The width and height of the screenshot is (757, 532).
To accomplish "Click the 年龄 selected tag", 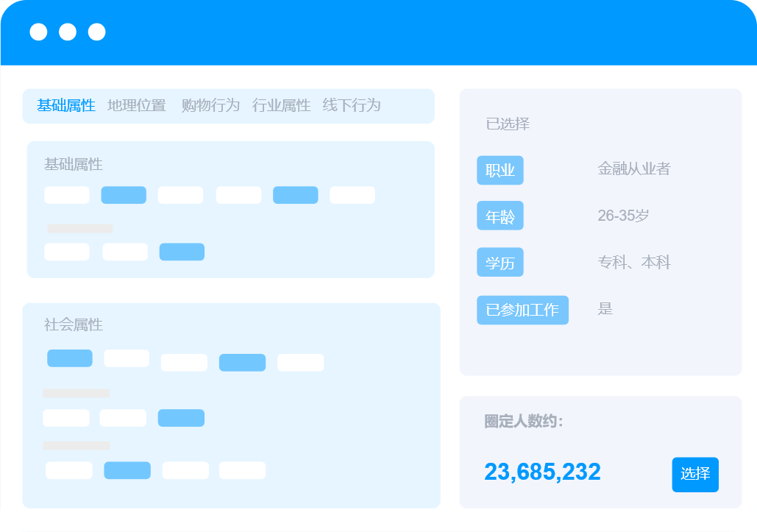I will 500,216.
